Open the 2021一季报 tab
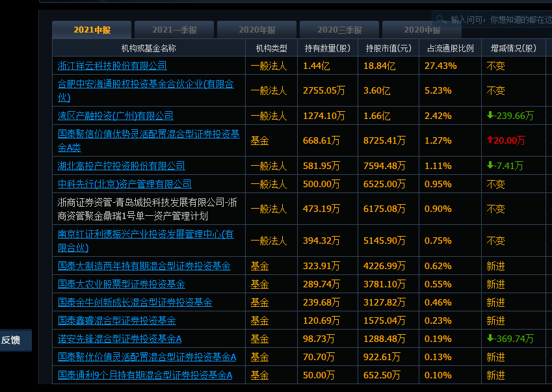Image resolution: width=552 pixels, height=392 pixels. (174, 30)
